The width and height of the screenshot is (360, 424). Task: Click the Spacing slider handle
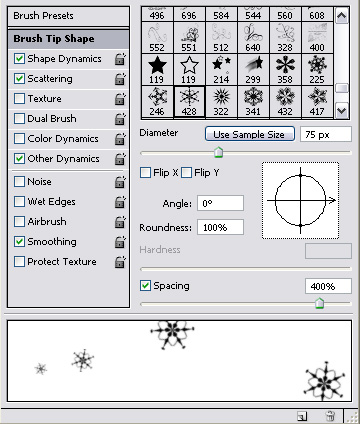click(319, 303)
